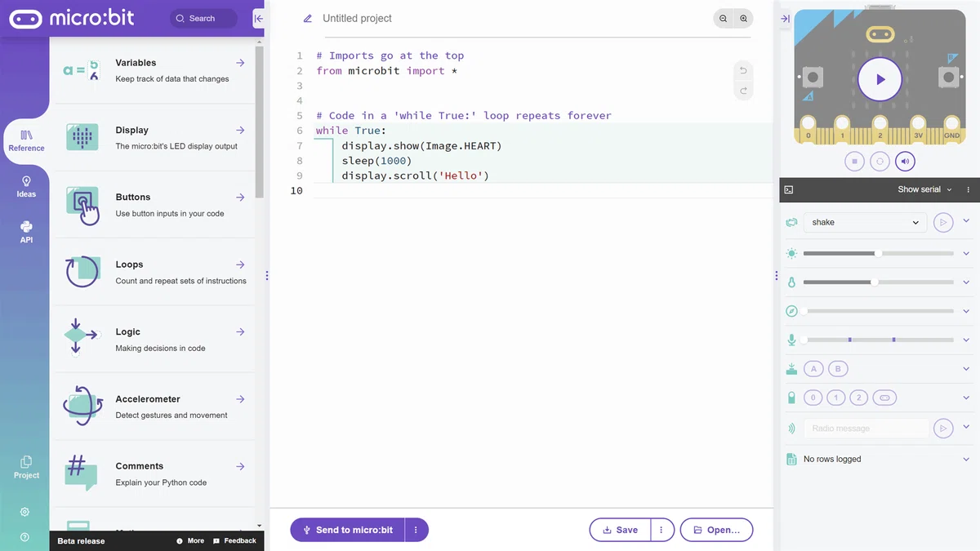Image resolution: width=980 pixels, height=551 pixels.
Task: Click the Open... button
Action: coord(716,530)
